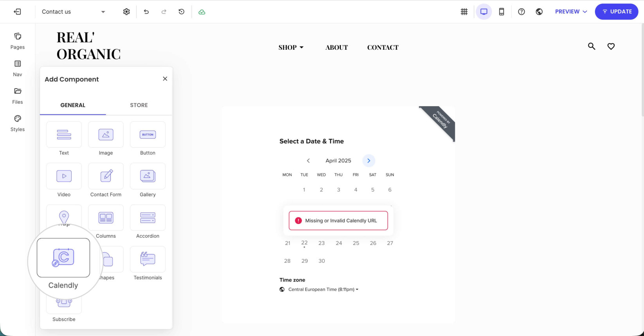Click the redo arrow icon

click(164, 12)
